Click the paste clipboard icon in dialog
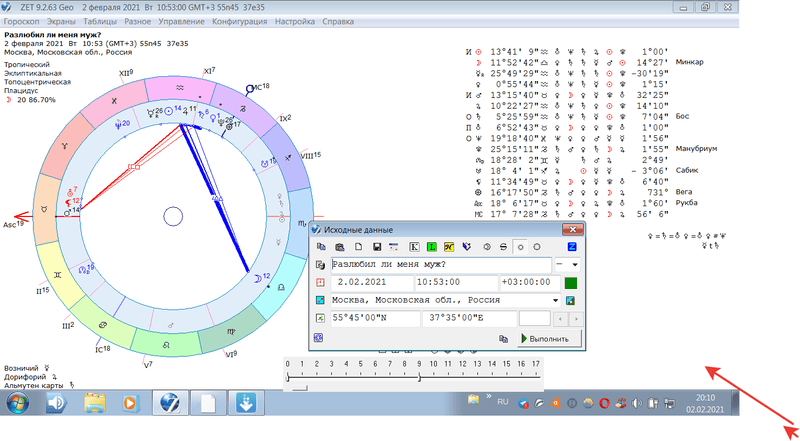 (x=340, y=246)
